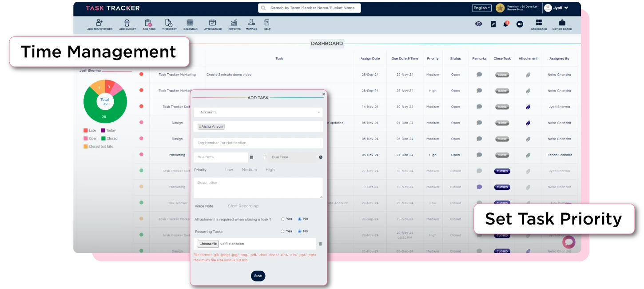Open the Calendar toolbar icon

pos(190,24)
